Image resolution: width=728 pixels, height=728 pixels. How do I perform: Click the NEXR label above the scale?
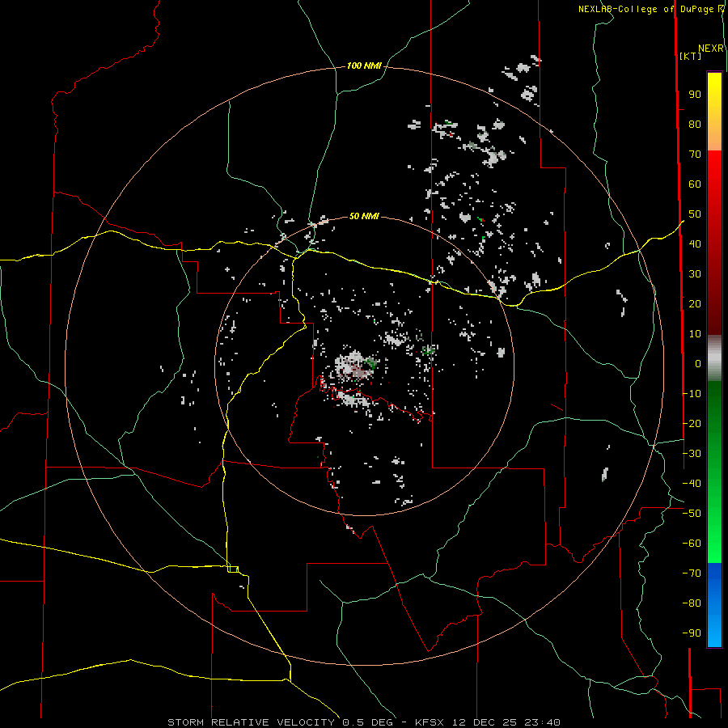click(x=711, y=49)
